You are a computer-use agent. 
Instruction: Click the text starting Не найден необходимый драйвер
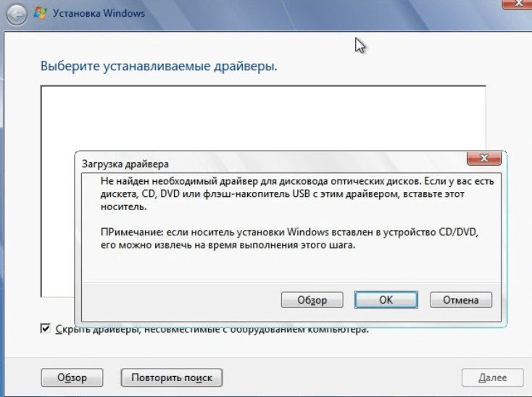[297, 194]
